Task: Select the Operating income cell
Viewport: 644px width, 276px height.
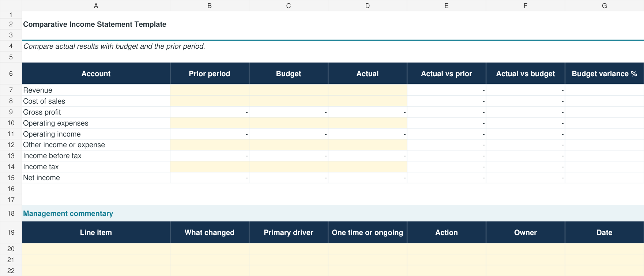Action: tap(96, 134)
